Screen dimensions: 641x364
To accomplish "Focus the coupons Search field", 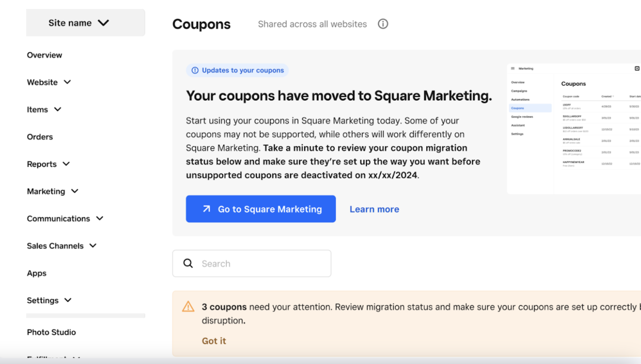I will [252, 263].
